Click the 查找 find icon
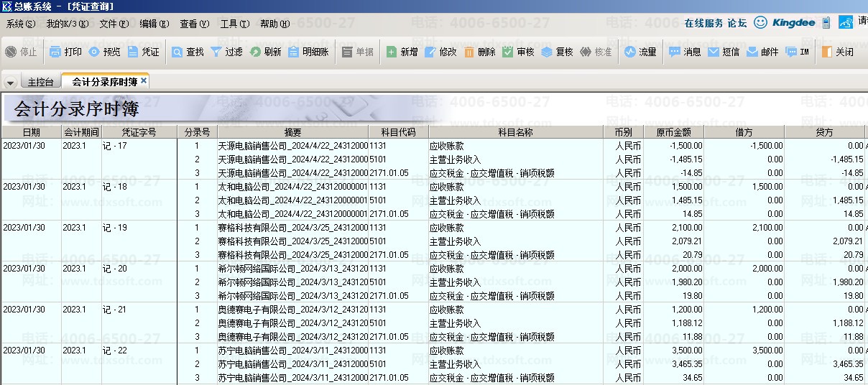868x385 pixels. click(x=177, y=52)
